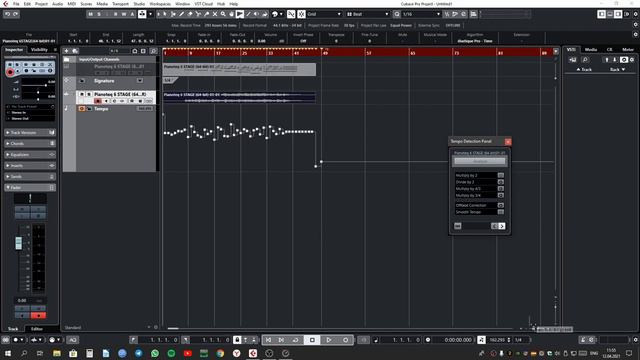Expand the Chords inspector section
The image size is (640, 360).
tap(30, 144)
